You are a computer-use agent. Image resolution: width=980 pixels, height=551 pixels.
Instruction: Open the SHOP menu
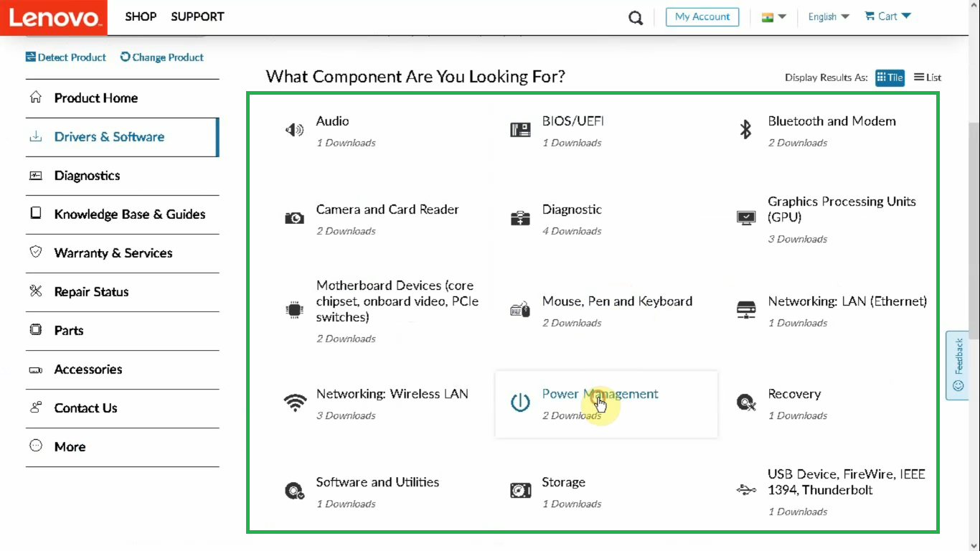pos(141,17)
